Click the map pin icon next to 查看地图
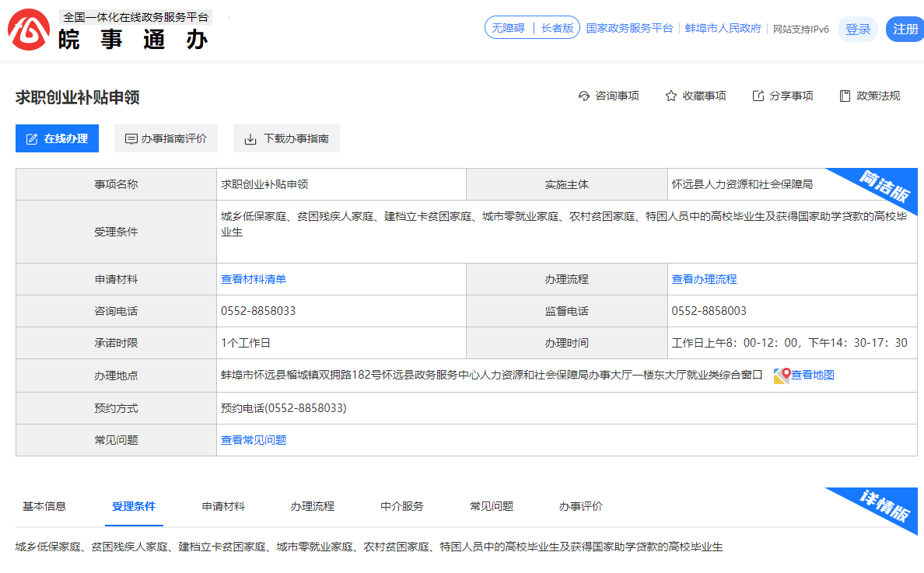Image resolution: width=924 pixels, height=573 pixels. coord(782,376)
